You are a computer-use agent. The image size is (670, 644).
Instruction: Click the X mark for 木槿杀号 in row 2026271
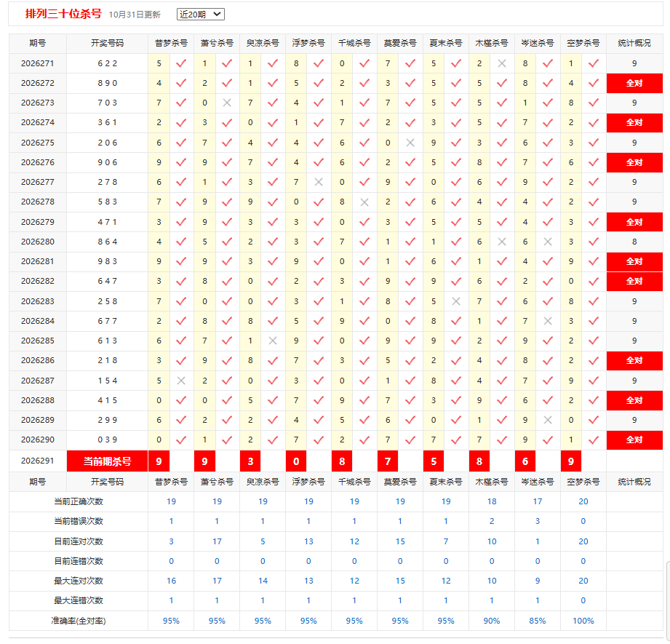(x=502, y=64)
